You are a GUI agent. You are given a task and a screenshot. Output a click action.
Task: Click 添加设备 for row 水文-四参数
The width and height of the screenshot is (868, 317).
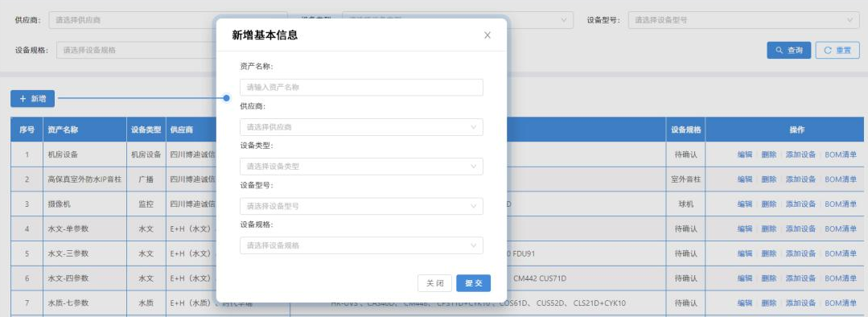point(800,278)
